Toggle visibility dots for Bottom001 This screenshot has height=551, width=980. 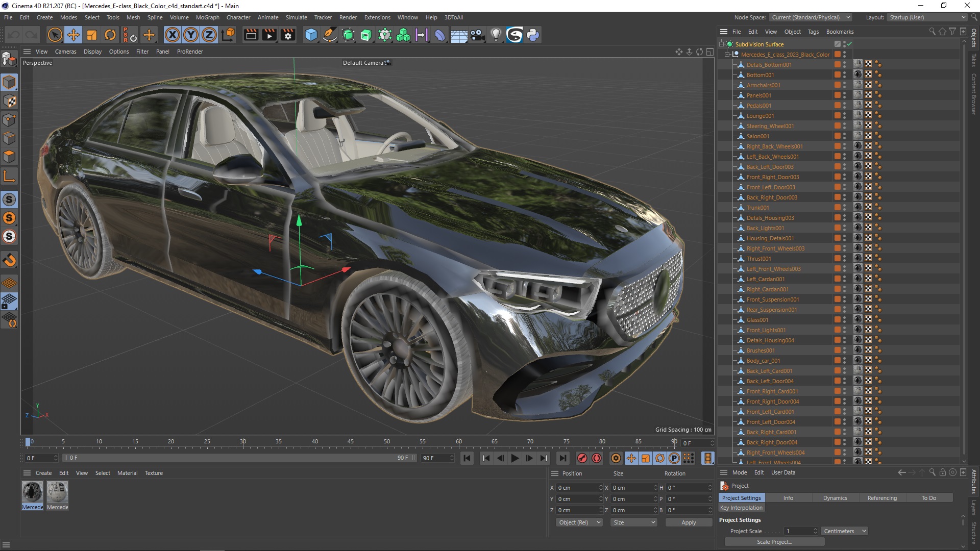(844, 75)
